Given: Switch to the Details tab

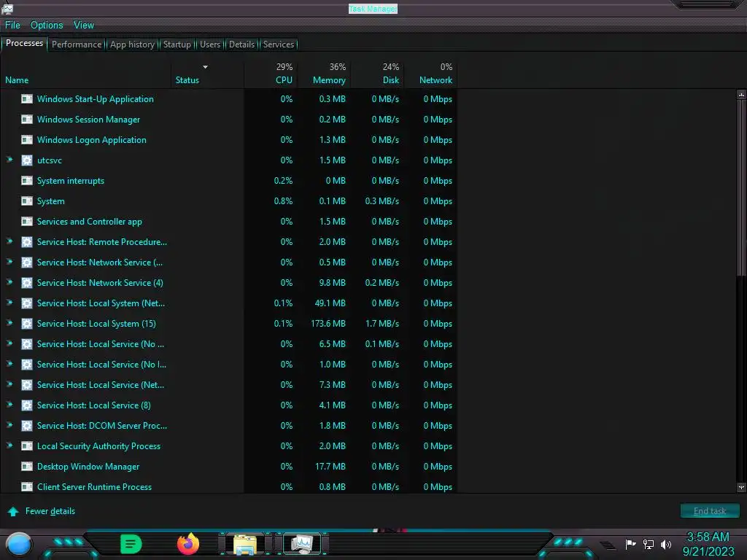Looking at the screenshot, I should pos(242,44).
